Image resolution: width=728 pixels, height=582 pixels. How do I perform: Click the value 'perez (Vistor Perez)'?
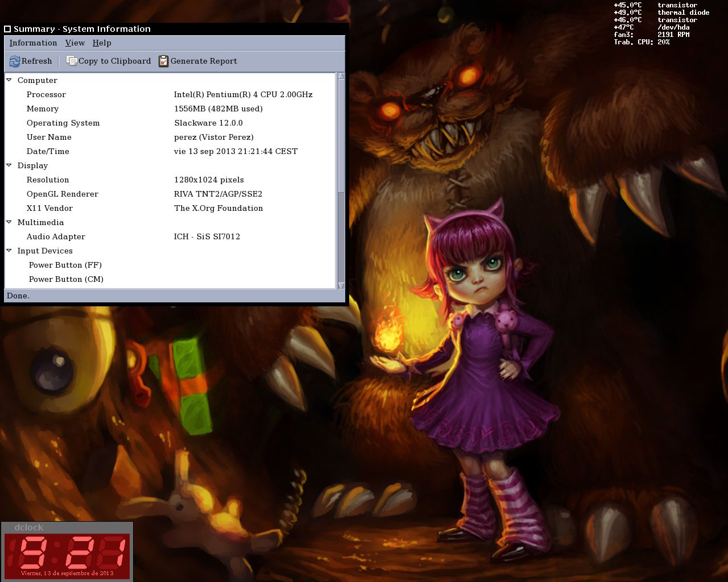point(214,137)
